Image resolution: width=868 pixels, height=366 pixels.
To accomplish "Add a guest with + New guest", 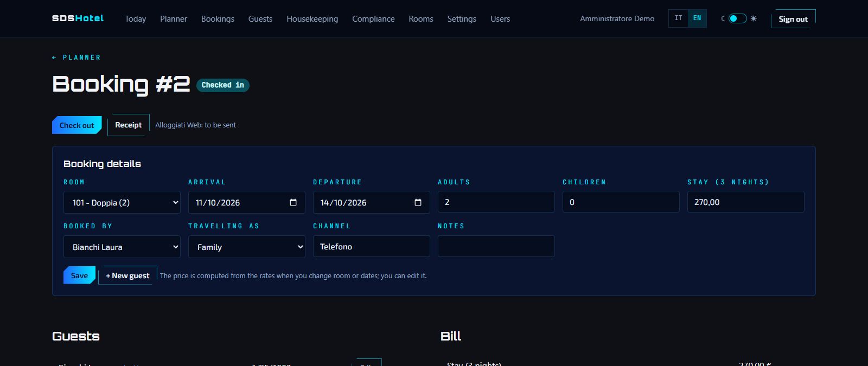I will pyautogui.click(x=127, y=275).
